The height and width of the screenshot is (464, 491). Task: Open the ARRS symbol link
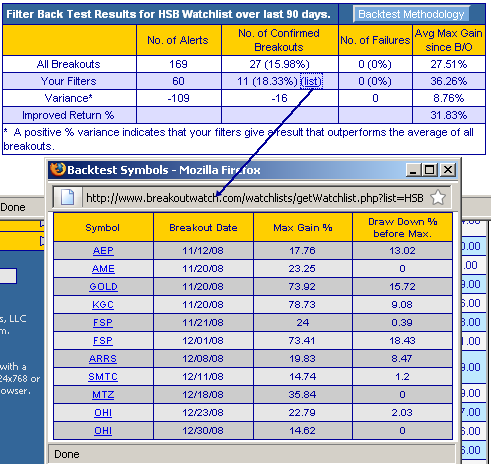click(103, 359)
